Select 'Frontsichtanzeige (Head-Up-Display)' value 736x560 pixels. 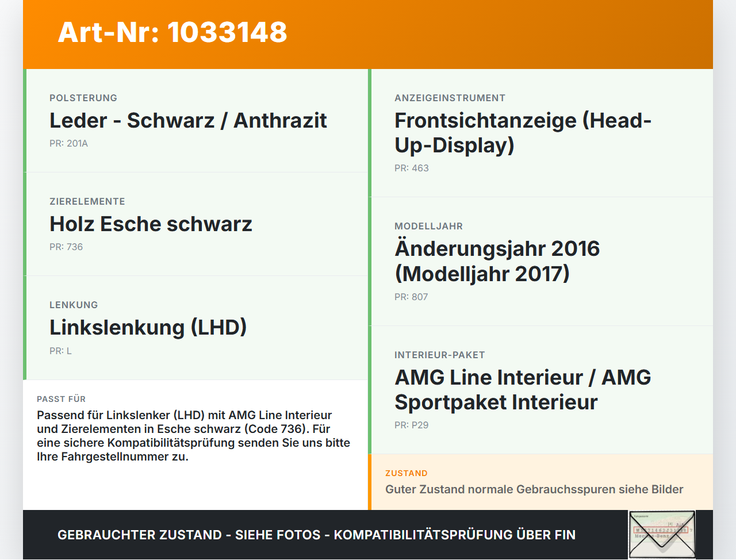pos(523,133)
